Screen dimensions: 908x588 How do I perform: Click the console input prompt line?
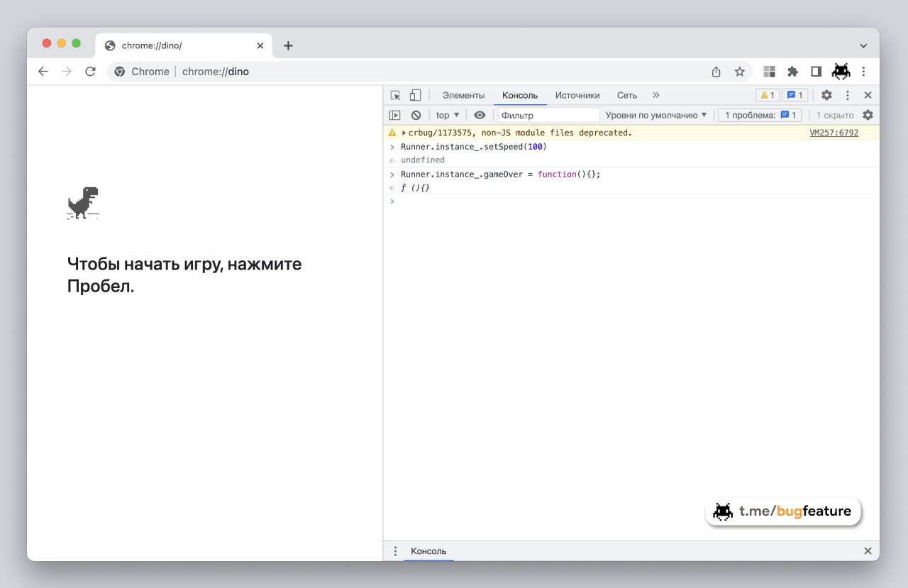coord(631,201)
